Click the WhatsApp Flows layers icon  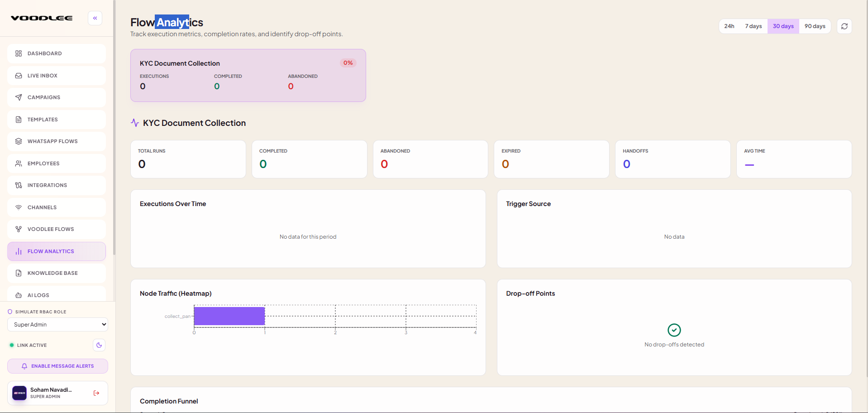pos(19,141)
